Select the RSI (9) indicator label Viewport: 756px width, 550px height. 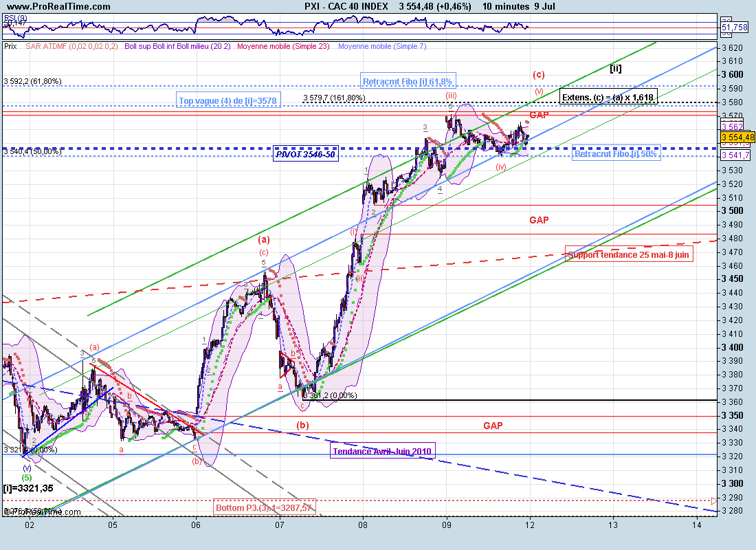tap(15, 18)
